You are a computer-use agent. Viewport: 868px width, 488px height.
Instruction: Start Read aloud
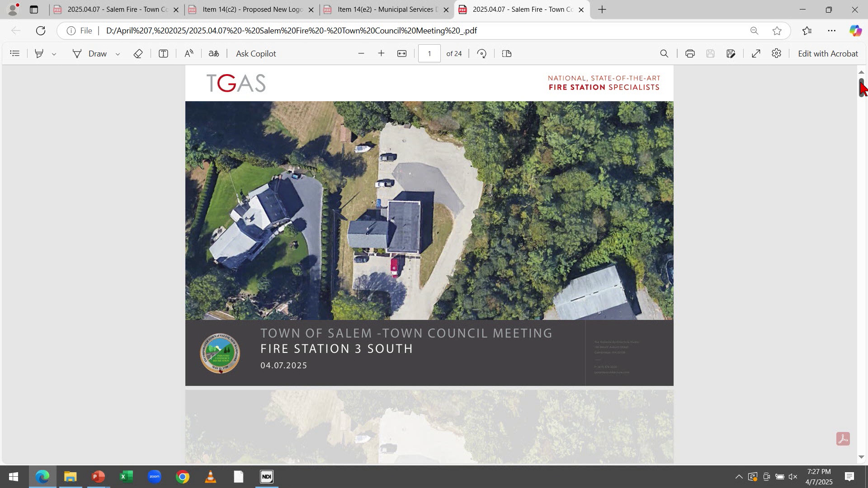(x=189, y=53)
